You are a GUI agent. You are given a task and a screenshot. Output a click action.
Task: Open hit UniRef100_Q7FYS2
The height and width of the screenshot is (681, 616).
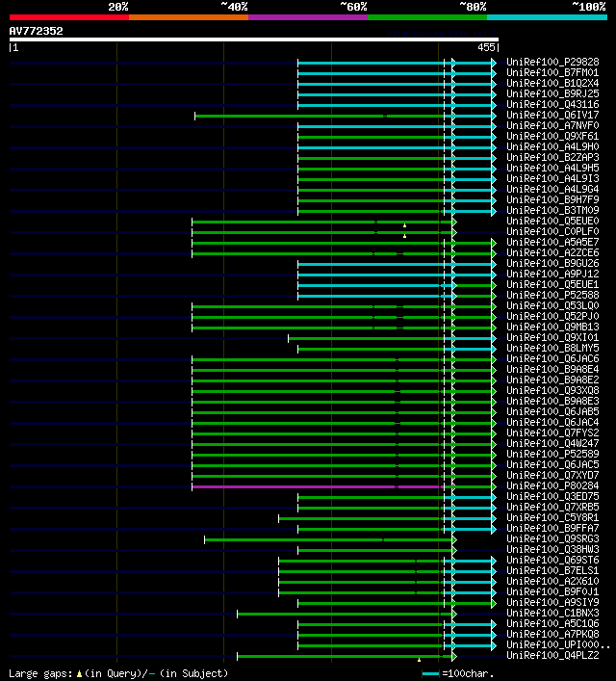tap(552, 433)
